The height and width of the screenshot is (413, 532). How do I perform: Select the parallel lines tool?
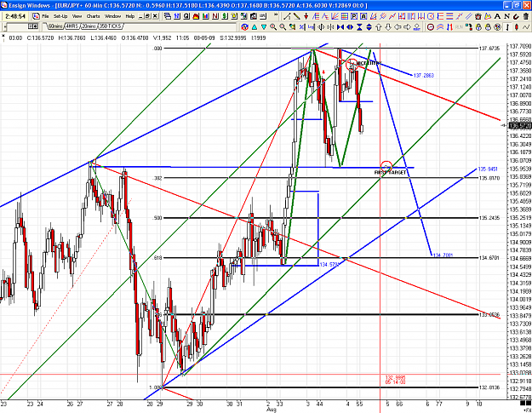pyautogui.click(x=468, y=16)
